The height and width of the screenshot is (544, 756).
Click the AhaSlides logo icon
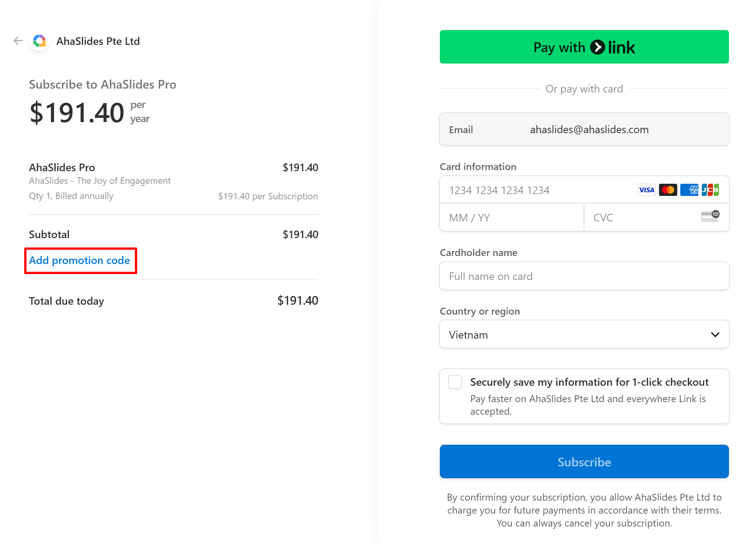click(40, 41)
